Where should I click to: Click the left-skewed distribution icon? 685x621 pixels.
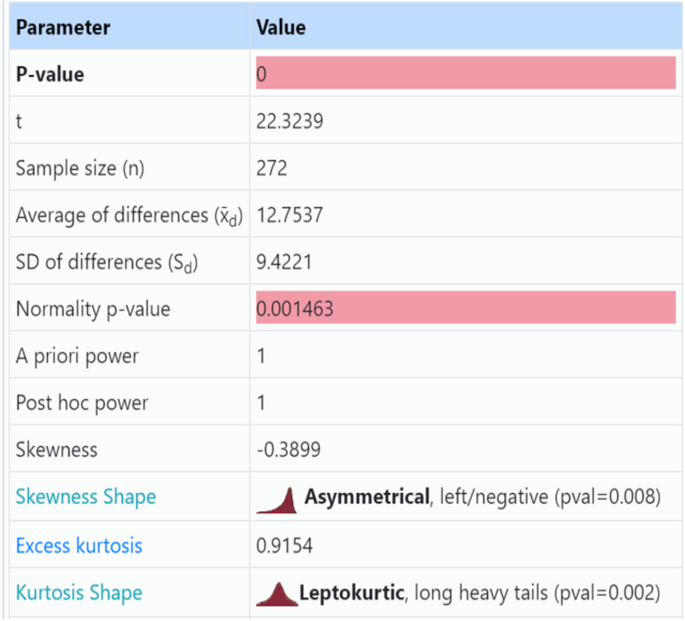(x=277, y=500)
